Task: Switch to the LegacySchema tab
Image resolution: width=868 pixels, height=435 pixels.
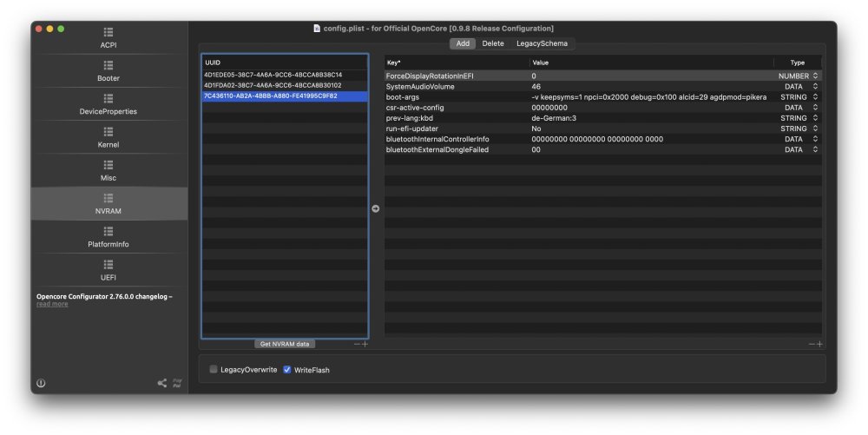Action: (542, 43)
